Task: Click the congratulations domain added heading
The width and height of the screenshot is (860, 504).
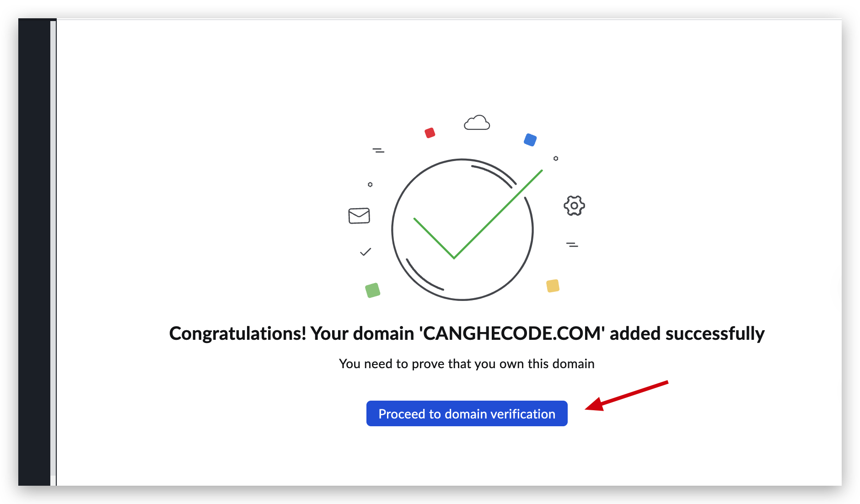Action: pos(467,333)
